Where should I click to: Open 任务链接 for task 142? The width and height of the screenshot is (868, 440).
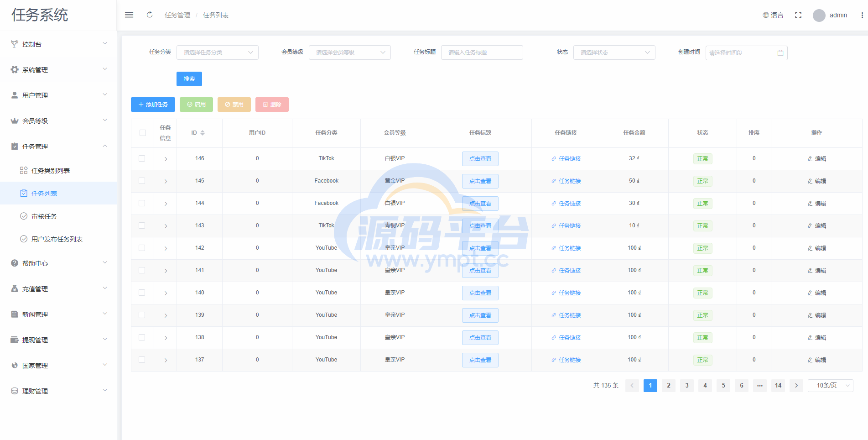click(x=566, y=248)
